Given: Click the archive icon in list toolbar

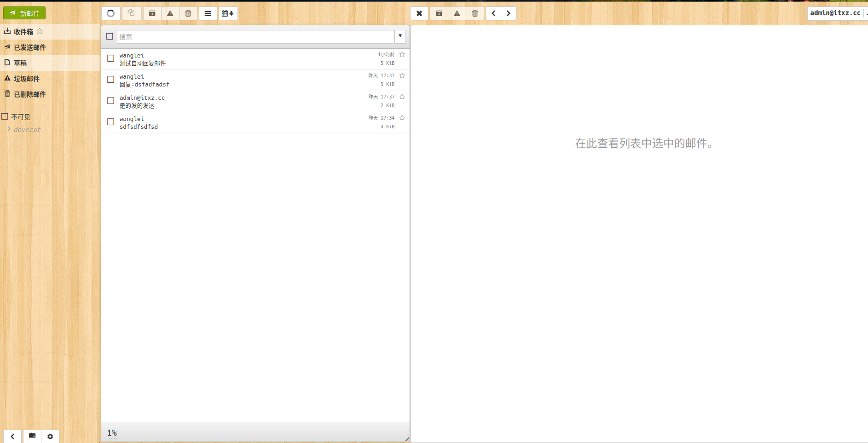Looking at the screenshot, I should [152, 13].
